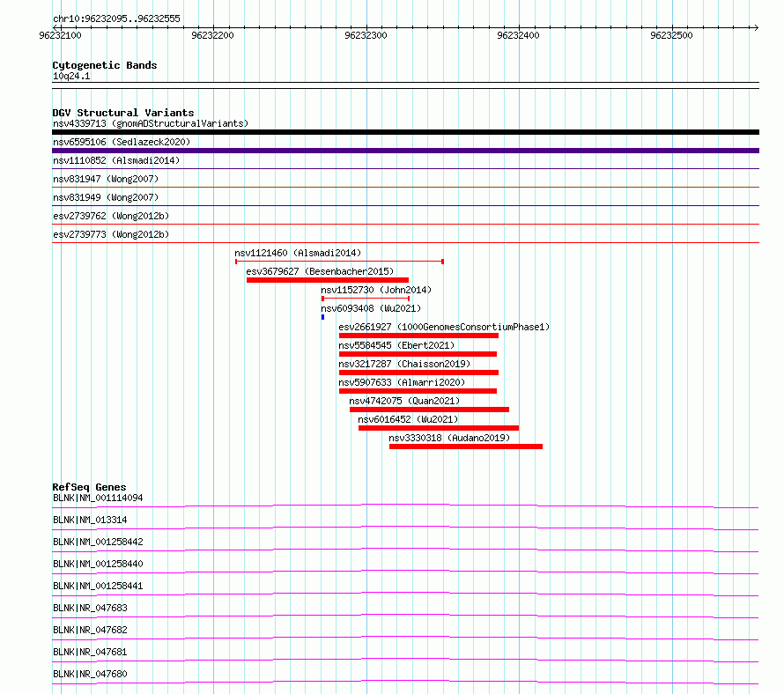Click the right arrow of the ruler
784x694 pixels.
[756, 27]
